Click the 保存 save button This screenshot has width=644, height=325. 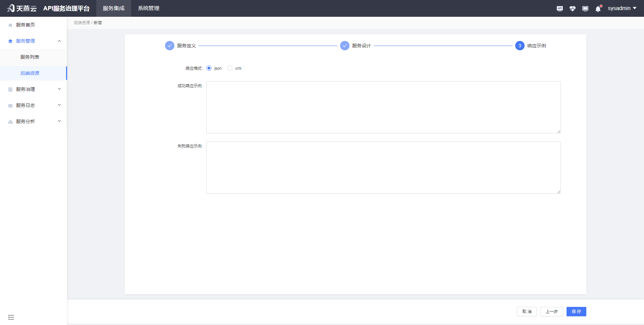click(x=576, y=311)
